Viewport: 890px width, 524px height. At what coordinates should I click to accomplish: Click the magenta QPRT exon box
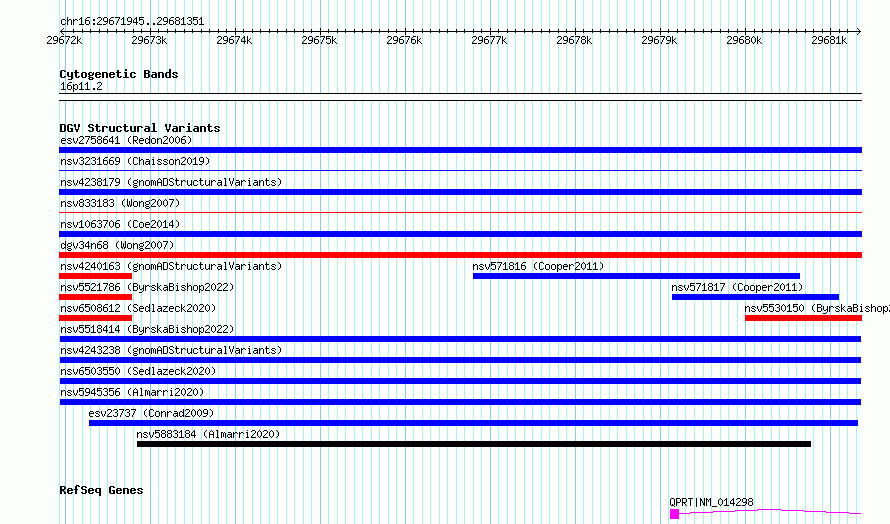[x=674, y=514]
